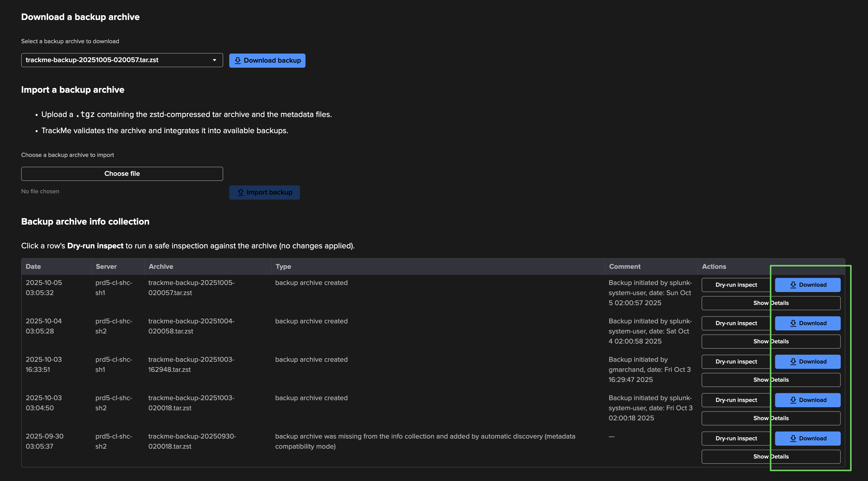Click download icon on Download backup button
The height and width of the screenshot is (481, 868).
[x=238, y=60]
